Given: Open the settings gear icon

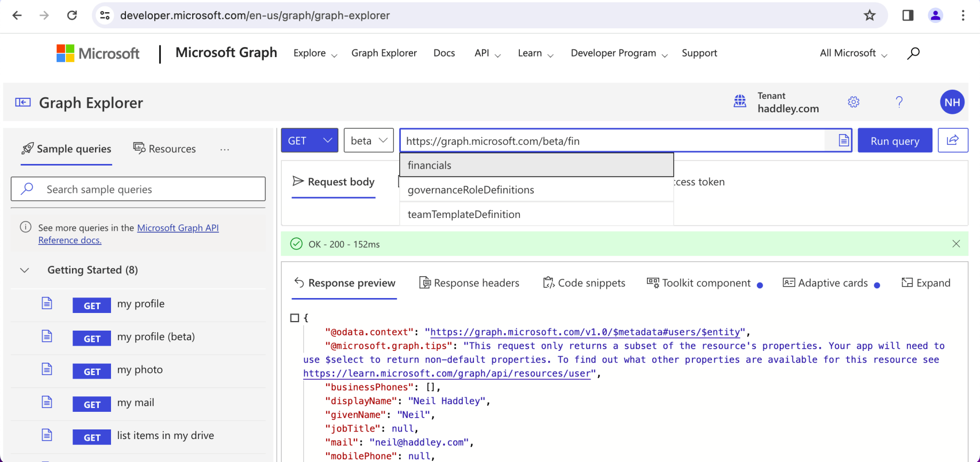Looking at the screenshot, I should (x=853, y=102).
